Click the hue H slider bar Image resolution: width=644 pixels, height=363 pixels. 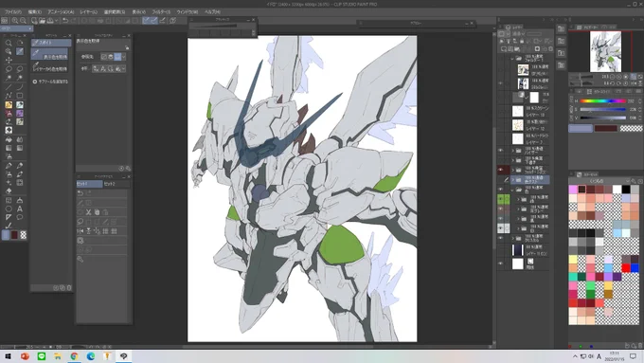point(602,101)
